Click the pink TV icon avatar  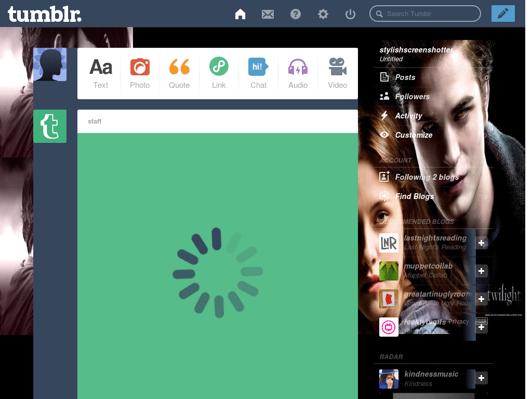[x=389, y=327]
